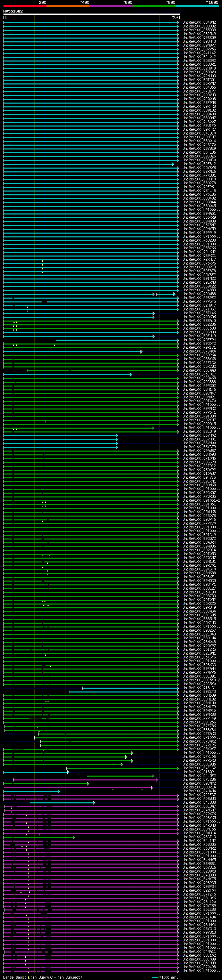
Task: Click label UniRef100_A3F9M6
Action: tap(199, 103)
